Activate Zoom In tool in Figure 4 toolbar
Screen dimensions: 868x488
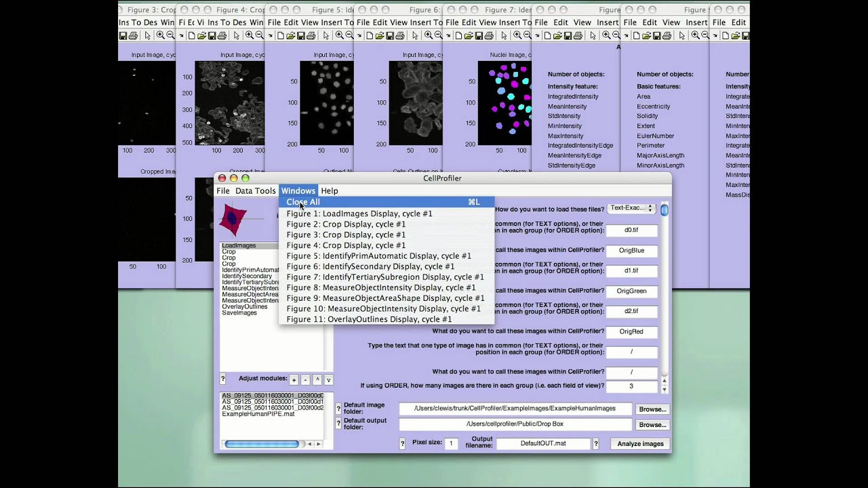[249, 35]
